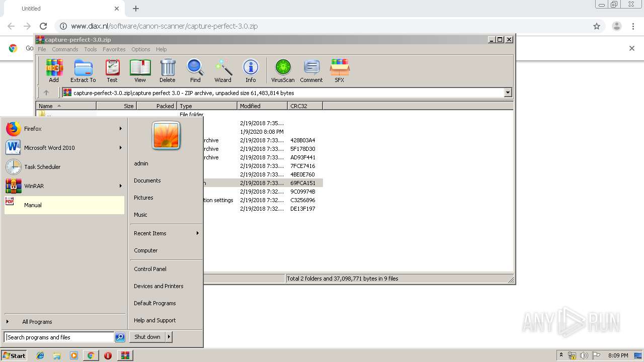Screen dimensions: 644x362
Task: Open All Programs list
Action: click(64, 322)
